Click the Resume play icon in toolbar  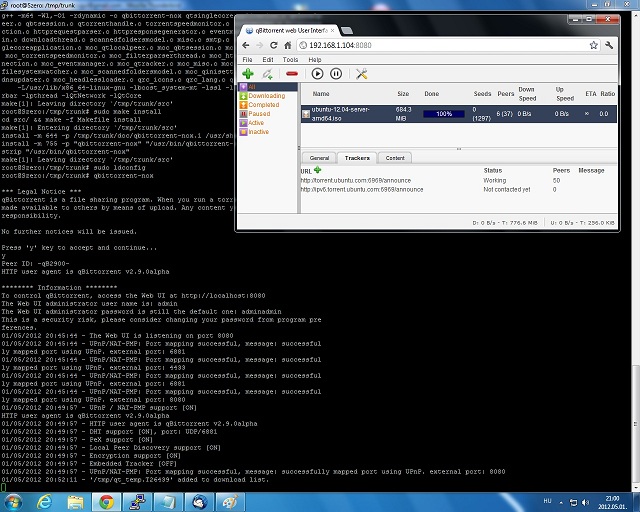pos(317,74)
